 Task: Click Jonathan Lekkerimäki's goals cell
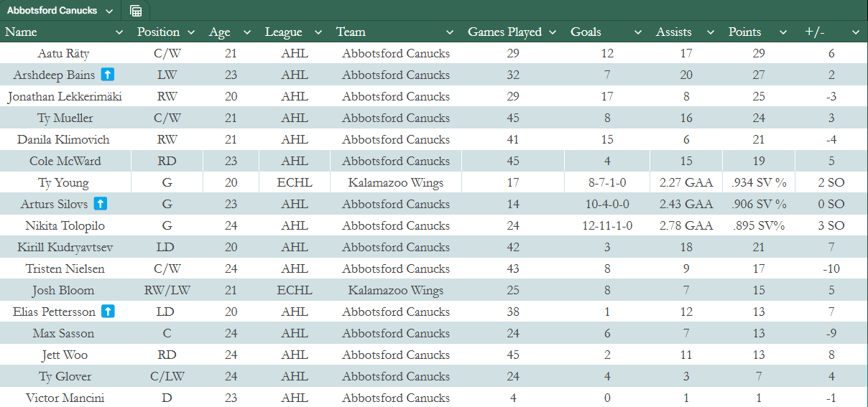[607, 96]
